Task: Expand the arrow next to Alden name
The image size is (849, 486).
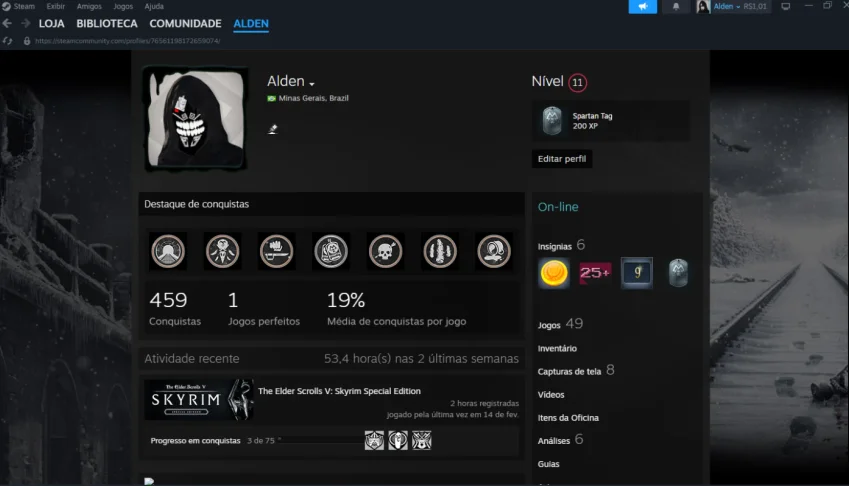Action: click(x=312, y=84)
